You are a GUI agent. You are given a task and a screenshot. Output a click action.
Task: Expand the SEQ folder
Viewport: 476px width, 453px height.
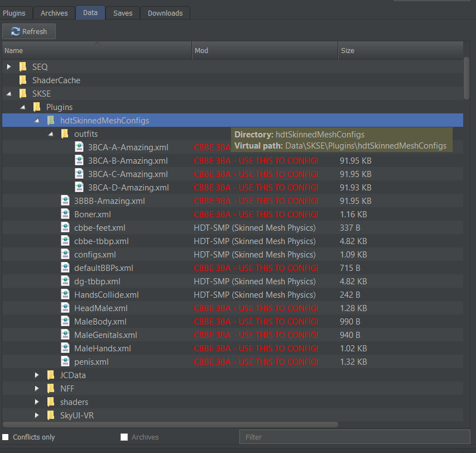click(x=9, y=66)
